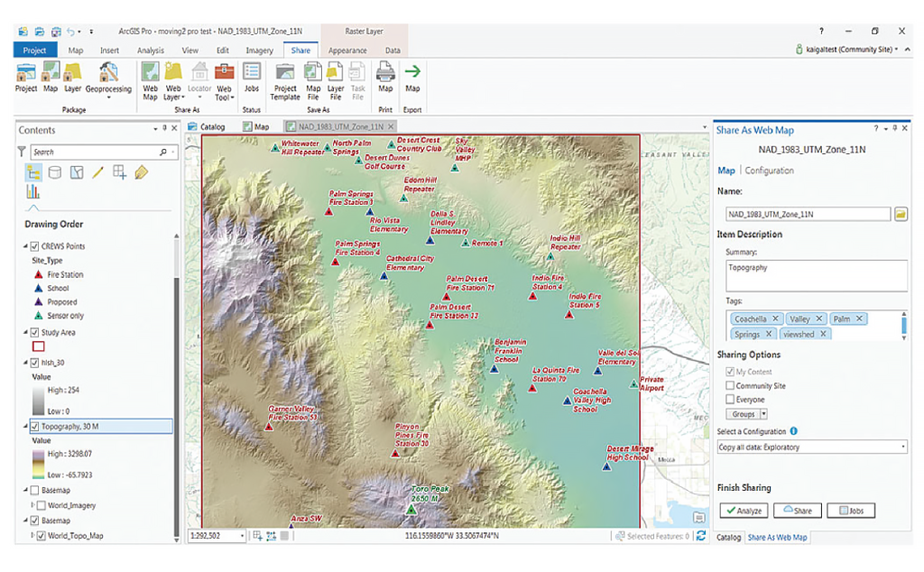Click the folder browse icon beside Name
The width and height of the screenshot is (924, 572).
click(x=901, y=214)
